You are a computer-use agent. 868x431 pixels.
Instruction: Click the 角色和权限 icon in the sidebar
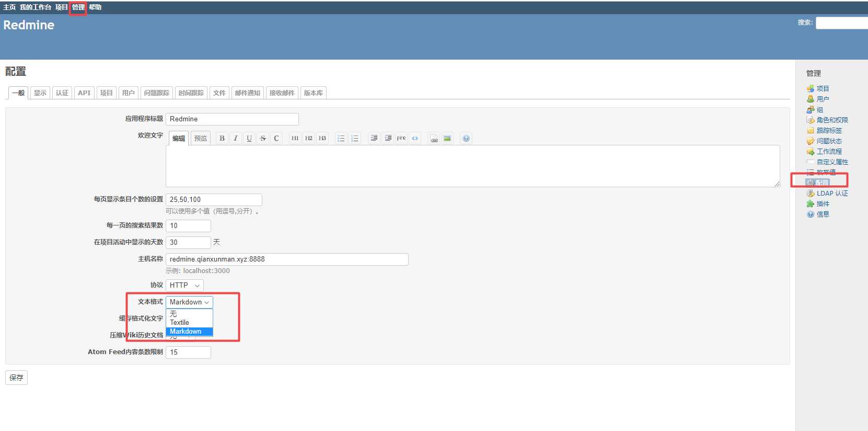pyautogui.click(x=811, y=120)
